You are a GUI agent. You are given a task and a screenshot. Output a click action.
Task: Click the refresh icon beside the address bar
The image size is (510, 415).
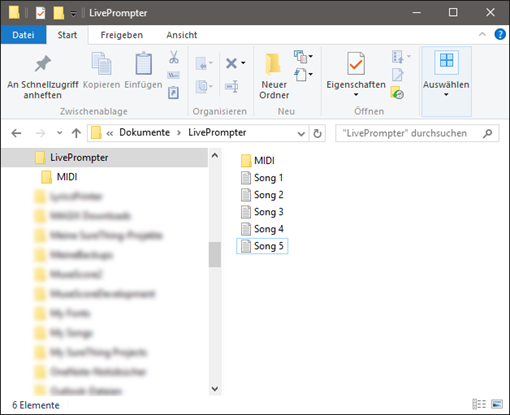point(317,133)
